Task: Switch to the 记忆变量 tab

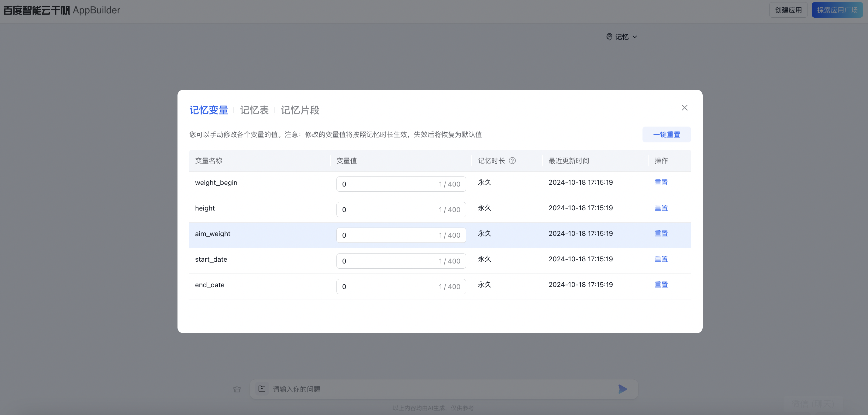Action: pos(208,110)
